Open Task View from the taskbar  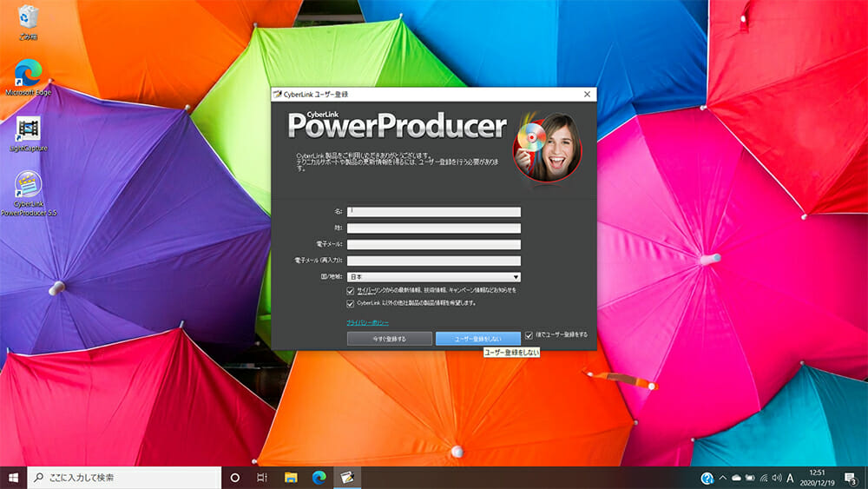[262, 478]
